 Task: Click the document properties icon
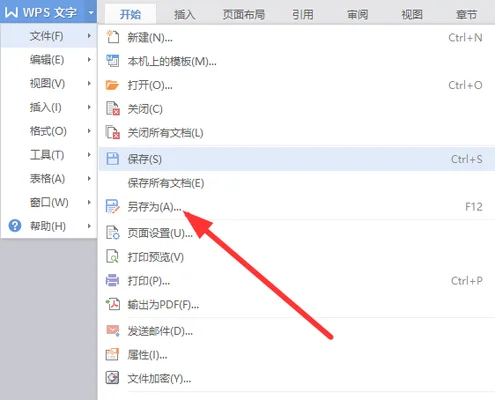click(112, 354)
